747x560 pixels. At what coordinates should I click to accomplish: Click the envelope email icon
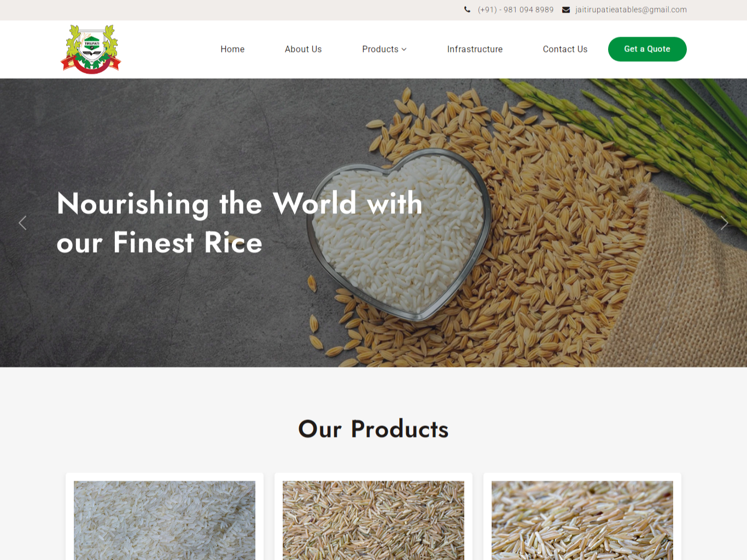click(566, 10)
